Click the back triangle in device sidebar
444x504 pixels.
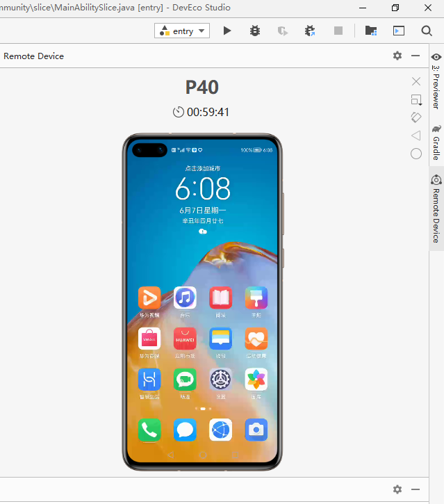click(416, 136)
